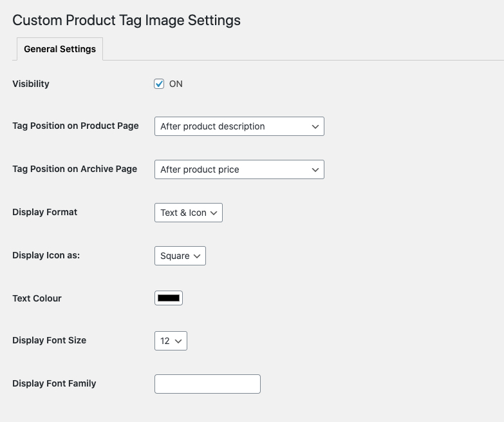Viewport: 504px width, 422px height.
Task: Switch to the General Settings tab
Action: (x=60, y=49)
